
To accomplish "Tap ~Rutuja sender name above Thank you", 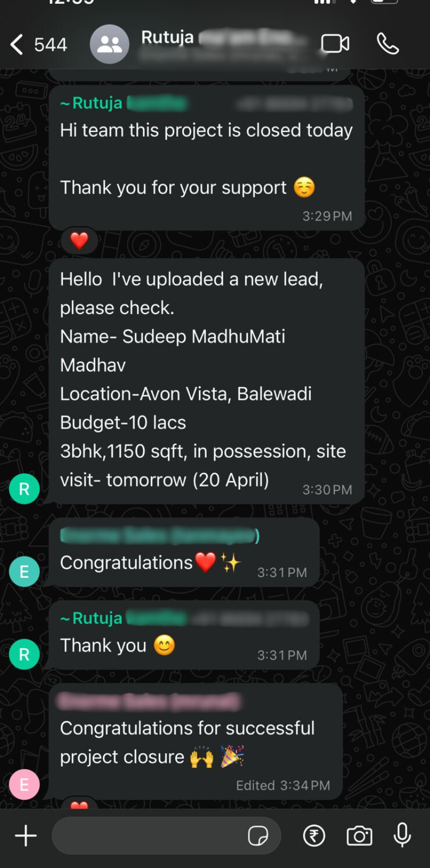I will [91, 618].
